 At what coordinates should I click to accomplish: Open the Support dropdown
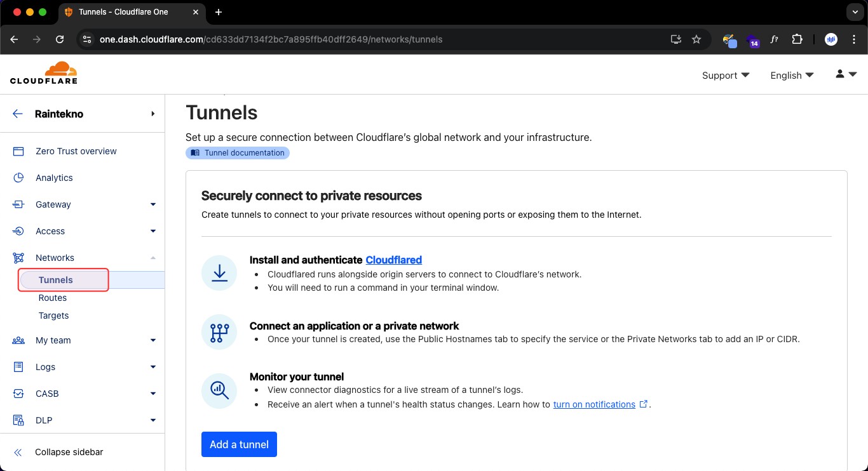click(725, 76)
